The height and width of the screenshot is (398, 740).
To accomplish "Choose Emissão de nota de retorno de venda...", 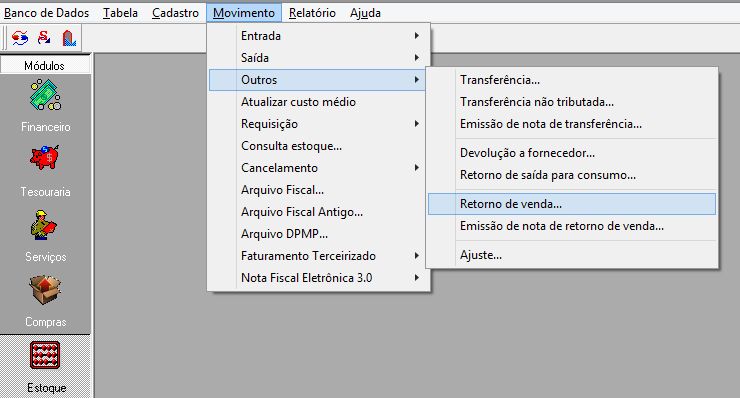I will pyautogui.click(x=572, y=226).
